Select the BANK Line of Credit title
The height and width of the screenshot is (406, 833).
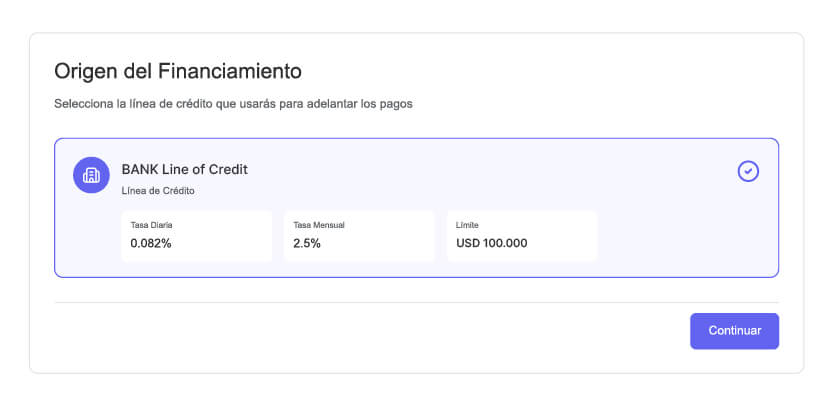184,169
